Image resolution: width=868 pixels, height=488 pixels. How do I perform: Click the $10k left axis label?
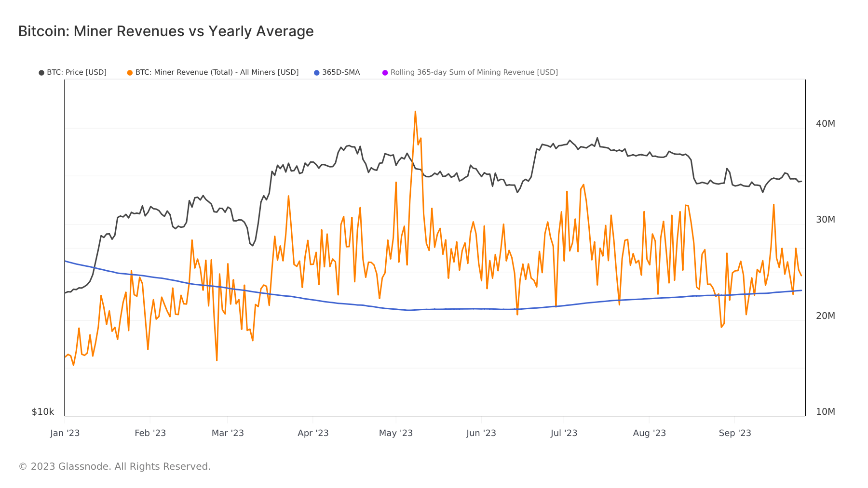pos(43,412)
